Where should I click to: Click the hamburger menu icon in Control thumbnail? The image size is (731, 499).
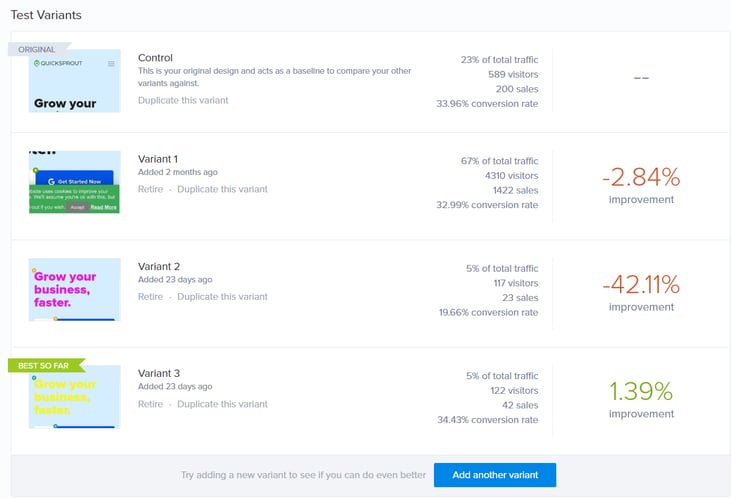(111, 64)
